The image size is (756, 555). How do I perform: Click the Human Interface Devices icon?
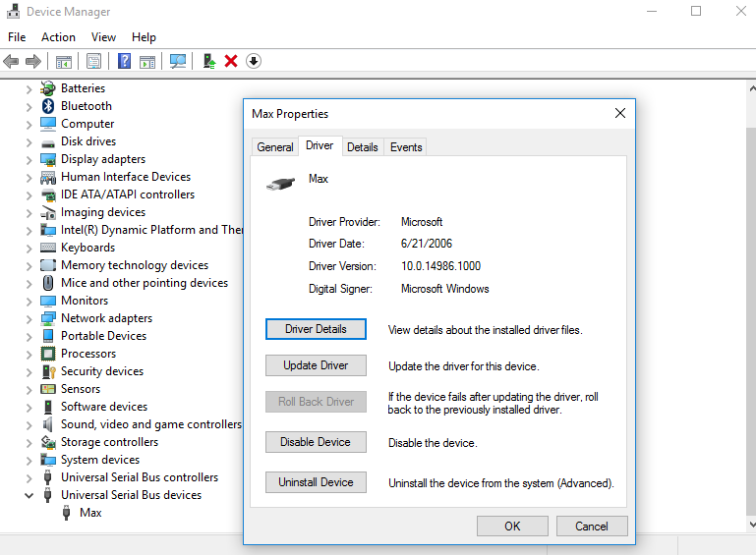48,177
